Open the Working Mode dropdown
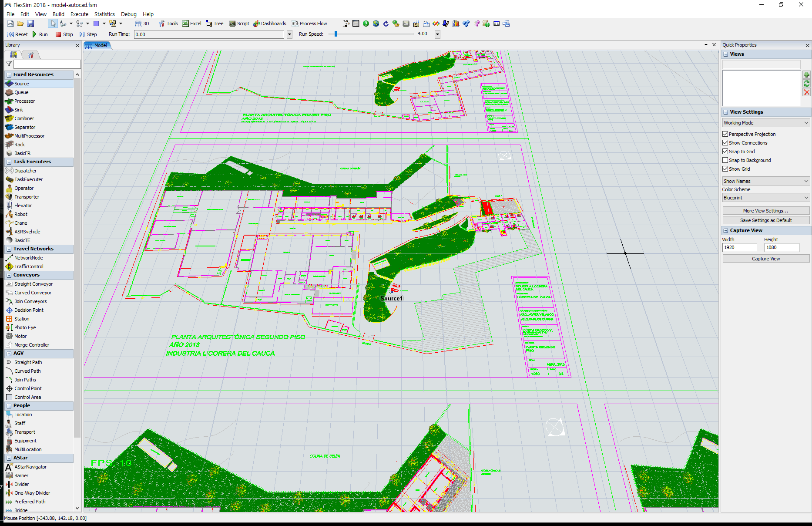This screenshot has width=812, height=526. [765, 123]
